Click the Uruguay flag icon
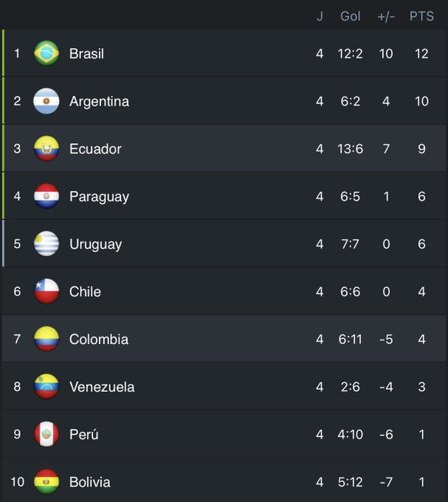Screen dimensions: 448x502 click(x=46, y=244)
